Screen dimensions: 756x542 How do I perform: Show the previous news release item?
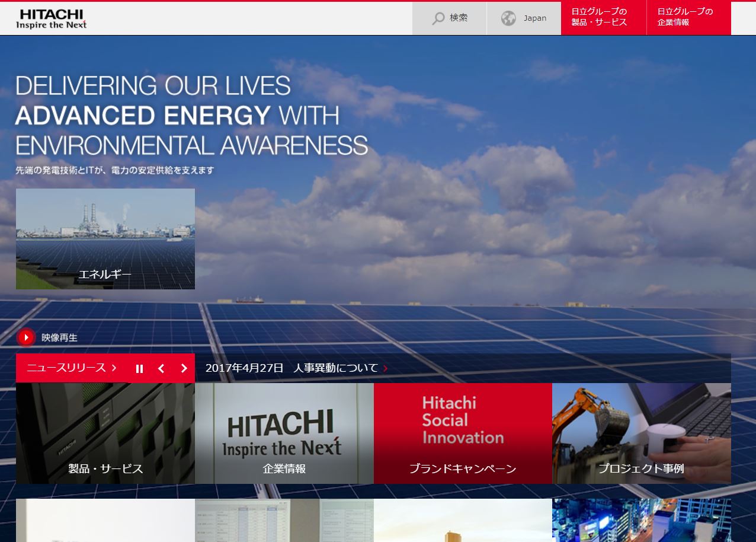(161, 369)
